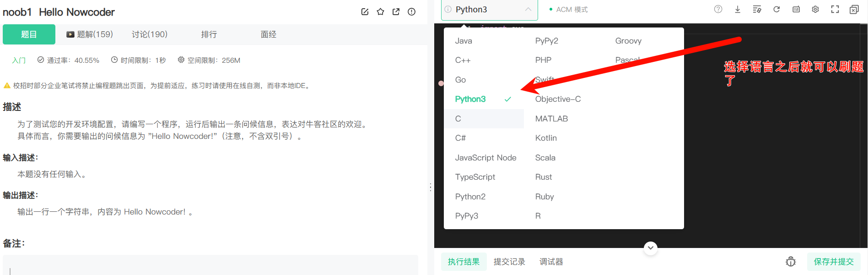The width and height of the screenshot is (868, 275).
Task: Click the 入门 difficulty tag
Action: tap(19, 60)
